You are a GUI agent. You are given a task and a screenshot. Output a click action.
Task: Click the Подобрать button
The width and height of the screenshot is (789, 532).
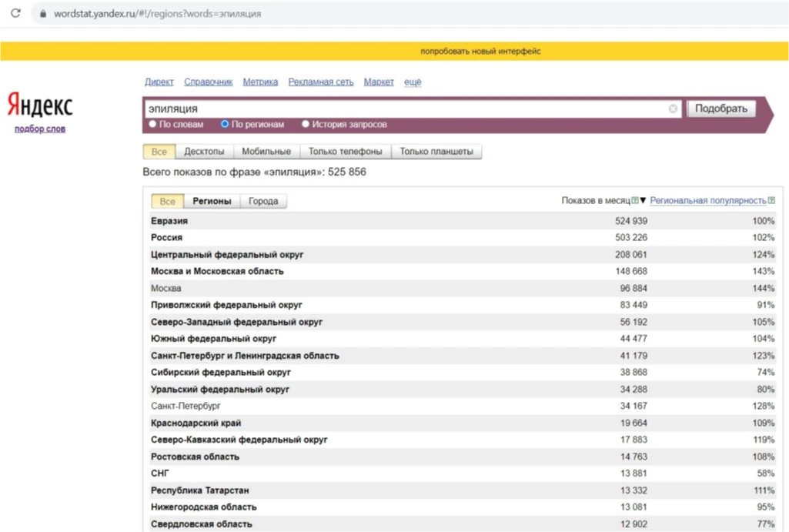[721, 109]
